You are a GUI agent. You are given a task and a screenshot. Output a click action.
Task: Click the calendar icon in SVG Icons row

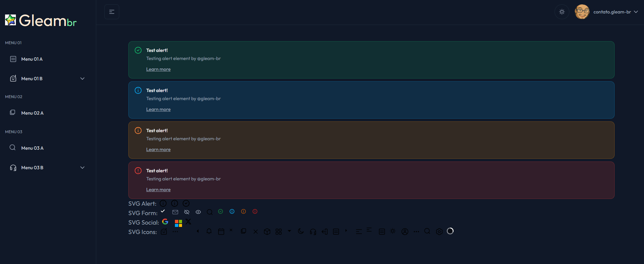[221, 232]
